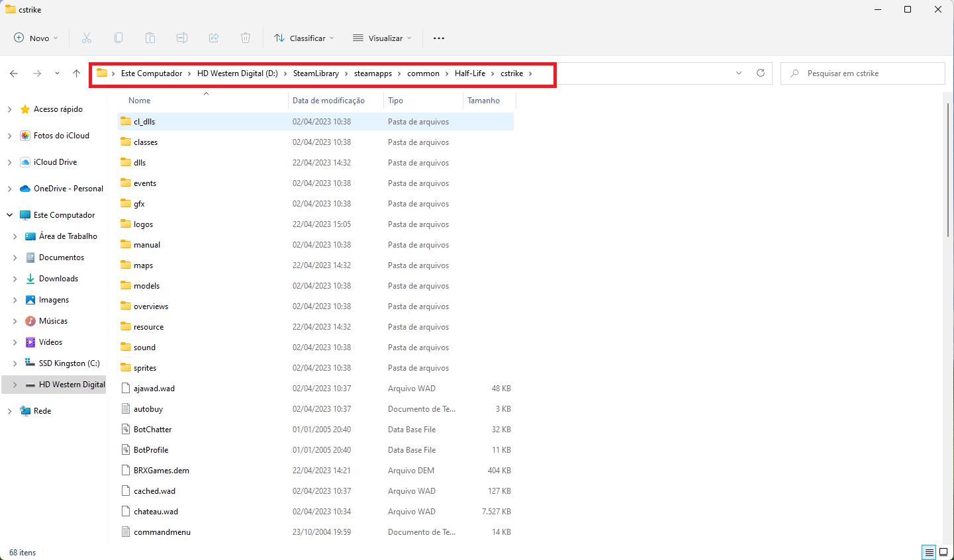The width and height of the screenshot is (954, 560).
Task: Click the Cut scissors icon in toolbar
Action: coord(87,38)
